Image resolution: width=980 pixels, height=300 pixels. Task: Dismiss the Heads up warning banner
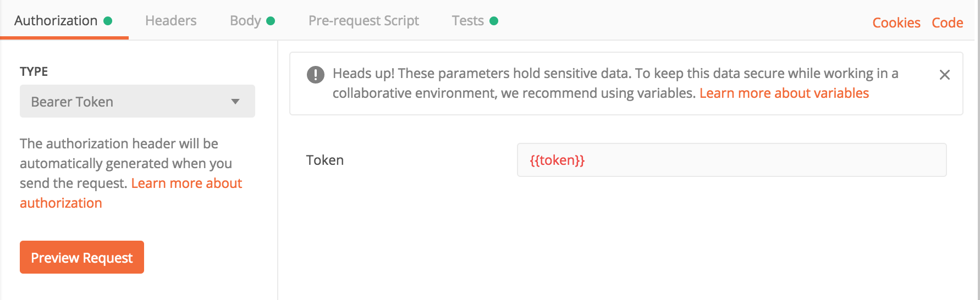(x=944, y=75)
